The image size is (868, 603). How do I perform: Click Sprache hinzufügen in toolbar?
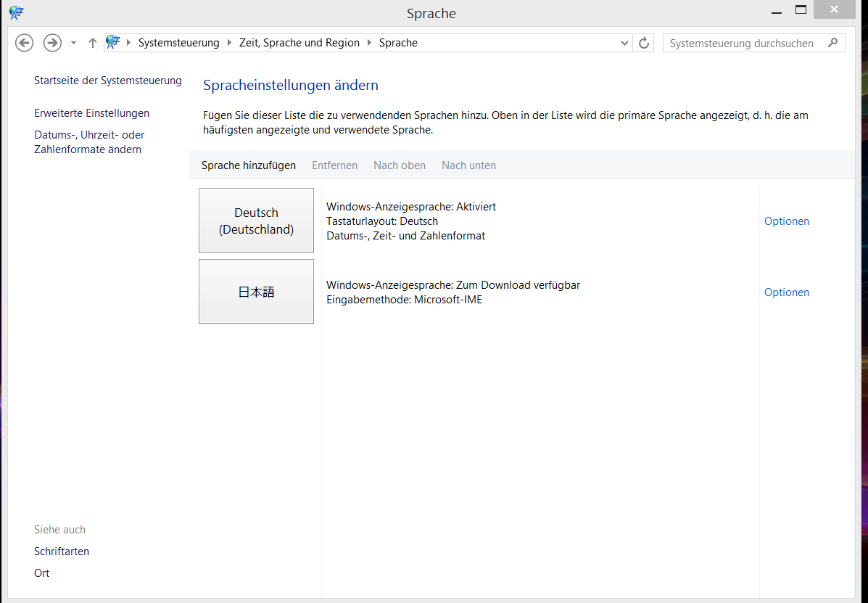tap(249, 165)
